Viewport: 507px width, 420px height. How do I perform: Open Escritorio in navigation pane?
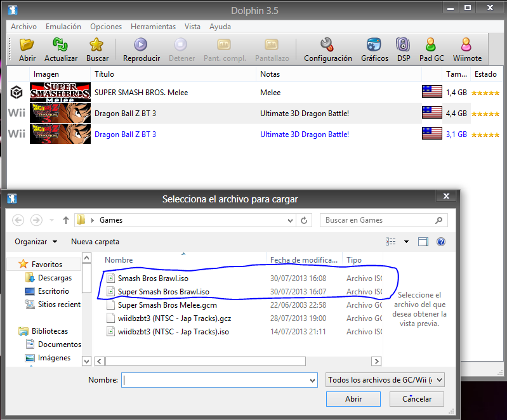tap(53, 291)
